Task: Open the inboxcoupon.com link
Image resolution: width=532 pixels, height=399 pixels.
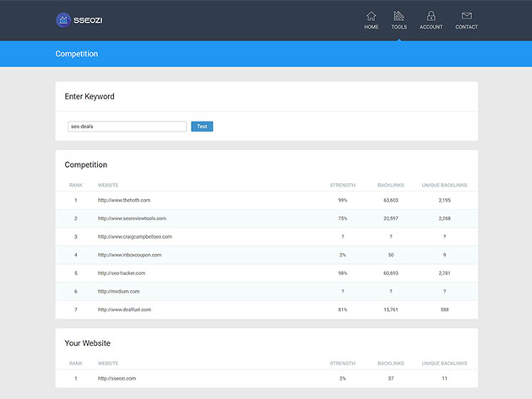Action: click(129, 255)
